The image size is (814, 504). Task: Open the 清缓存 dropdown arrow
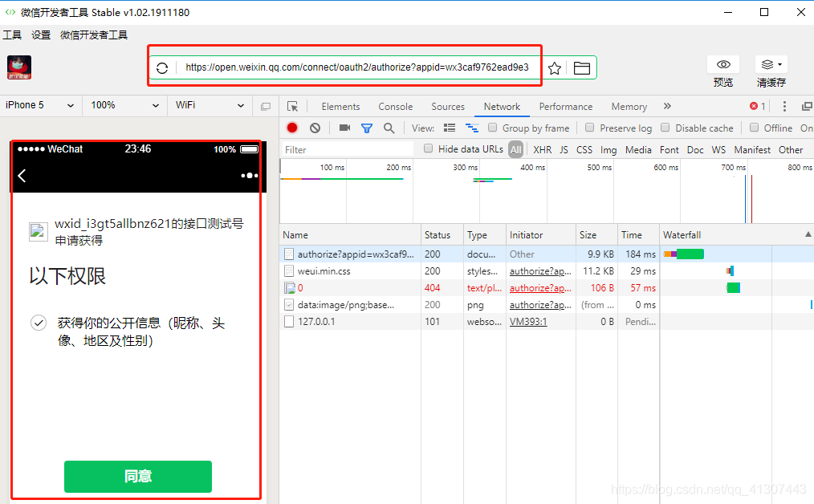pyautogui.click(x=779, y=64)
